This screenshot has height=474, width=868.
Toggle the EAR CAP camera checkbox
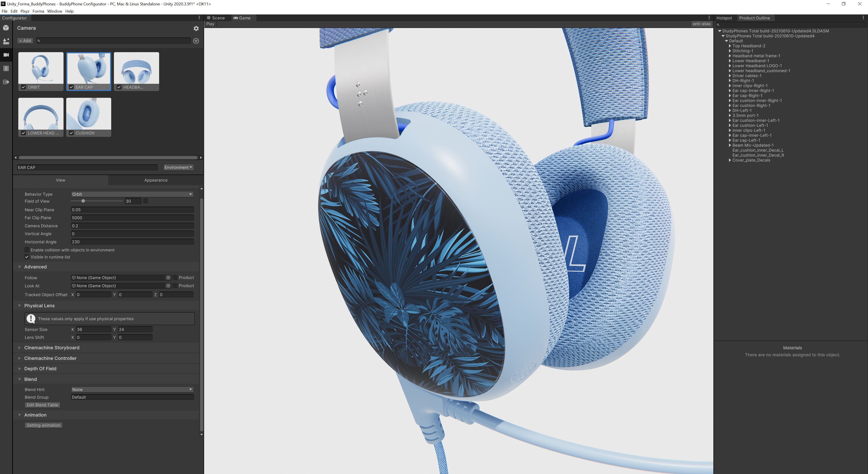coord(71,87)
